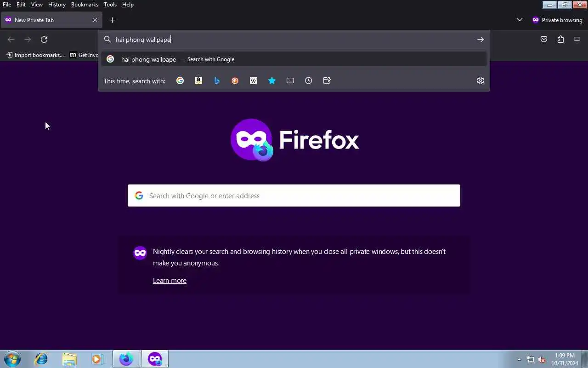Viewport: 588px width, 368px height.
Task: Search with Wikipedia engine icon
Action: [254, 80]
